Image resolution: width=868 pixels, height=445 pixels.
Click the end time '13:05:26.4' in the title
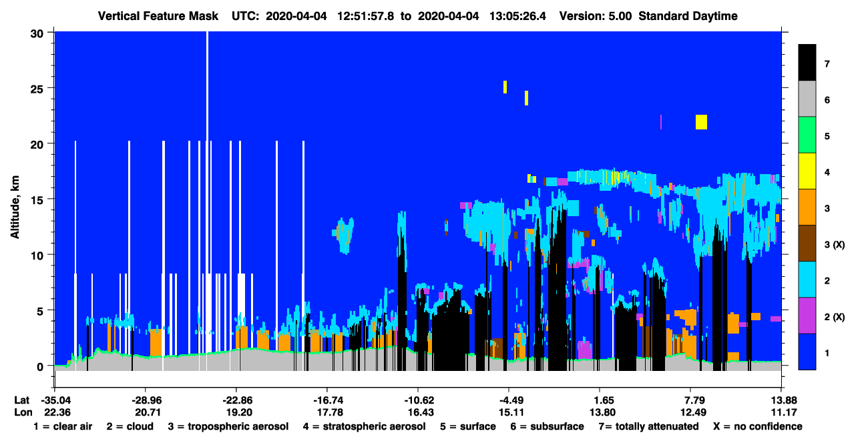pyautogui.click(x=517, y=16)
